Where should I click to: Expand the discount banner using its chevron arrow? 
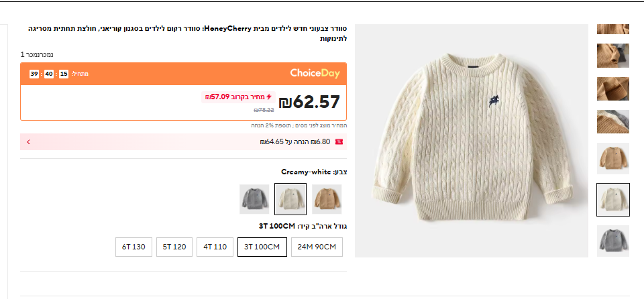28,142
